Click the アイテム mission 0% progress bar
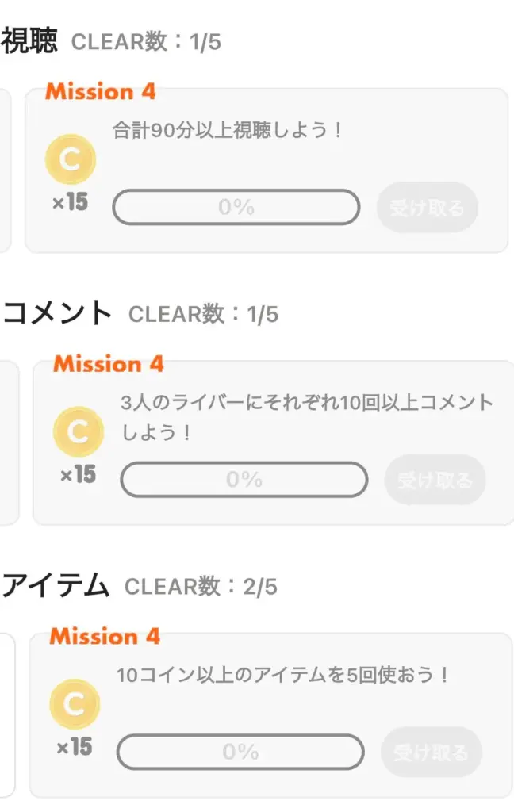 (240, 752)
